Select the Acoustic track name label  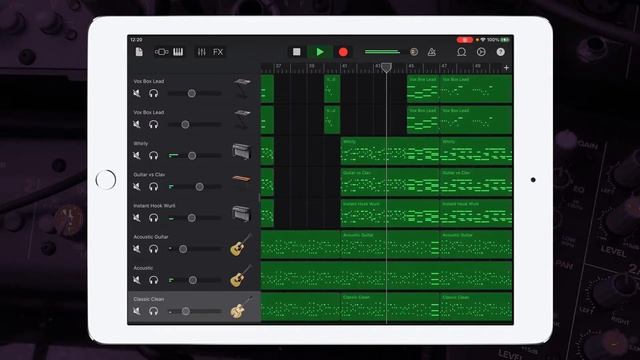click(x=143, y=268)
